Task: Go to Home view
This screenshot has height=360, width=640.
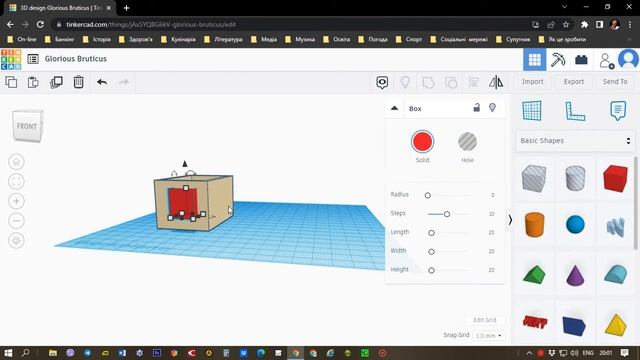Action: click(16, 162)
